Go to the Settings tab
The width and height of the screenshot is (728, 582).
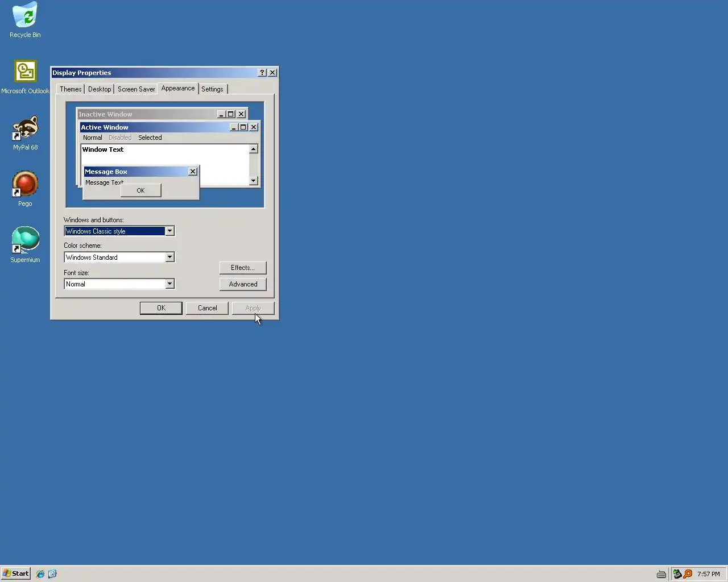[x=212, y=89]
